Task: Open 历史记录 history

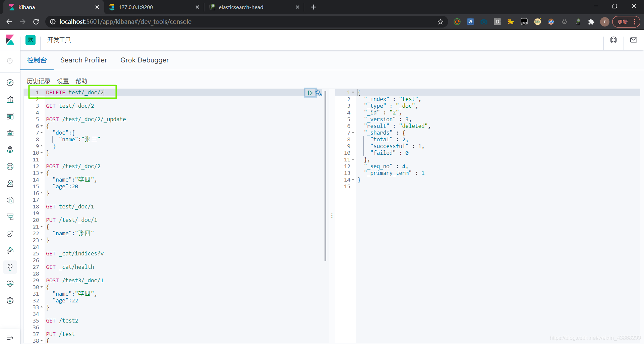Action: [x=39, y=81]
